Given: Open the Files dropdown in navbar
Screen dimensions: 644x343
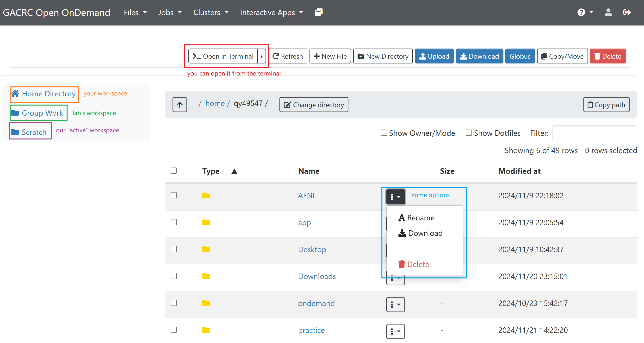Looking at the screenshot, I should pyautogui.click(x=135, y=12).
